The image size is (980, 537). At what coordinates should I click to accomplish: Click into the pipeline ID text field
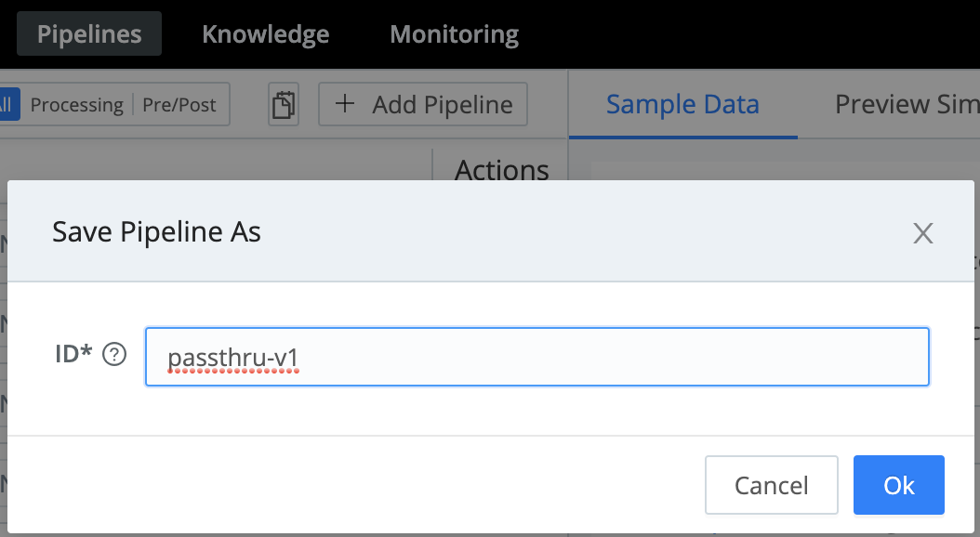pyautogui.click(x=604, y=357)
